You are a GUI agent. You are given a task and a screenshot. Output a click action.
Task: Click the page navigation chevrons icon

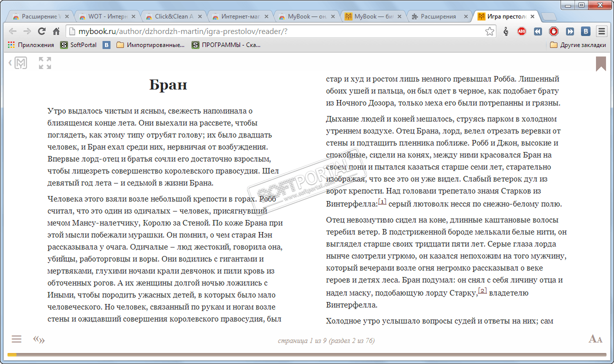[x=39, y=340]
